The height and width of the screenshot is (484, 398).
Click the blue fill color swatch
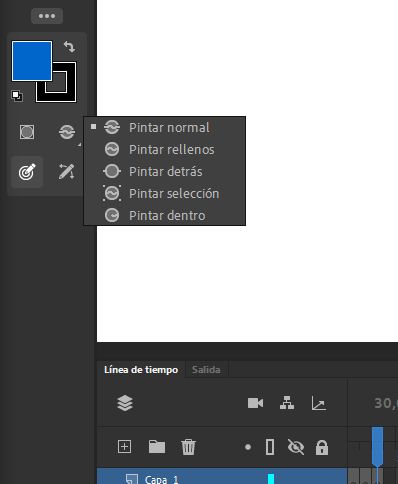(32, 61)
